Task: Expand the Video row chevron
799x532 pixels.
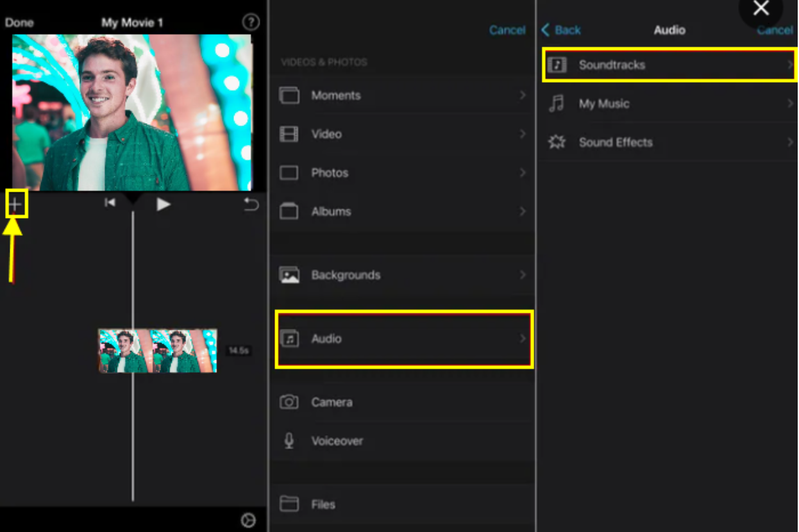Action: [523, 133]
